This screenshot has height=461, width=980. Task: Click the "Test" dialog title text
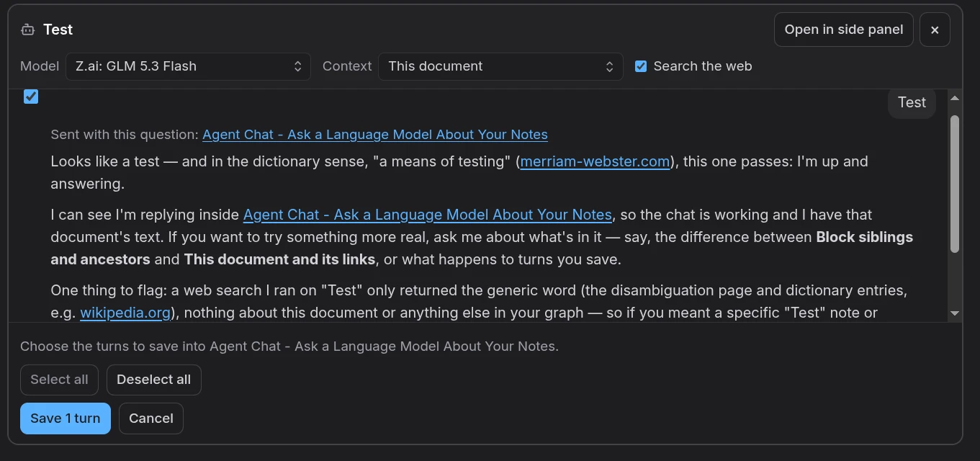pyautogui.click(x=58, y=30)
